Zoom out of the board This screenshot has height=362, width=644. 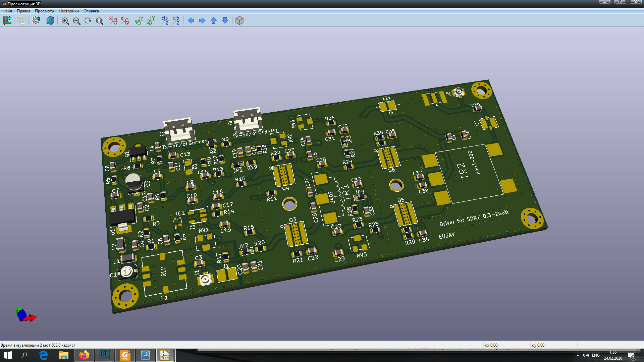(x=77, y=21)
